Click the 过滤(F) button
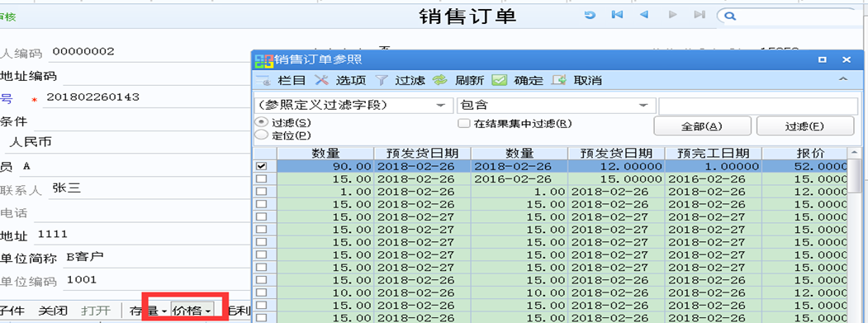This screenshot has width=868, height=323. click(805, 126)
